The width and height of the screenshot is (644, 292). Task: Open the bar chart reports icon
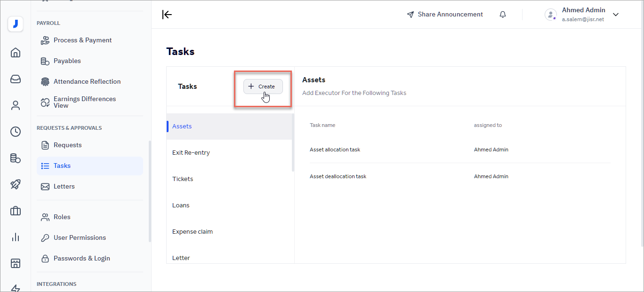pyautogui.click(x=16, y=237)
